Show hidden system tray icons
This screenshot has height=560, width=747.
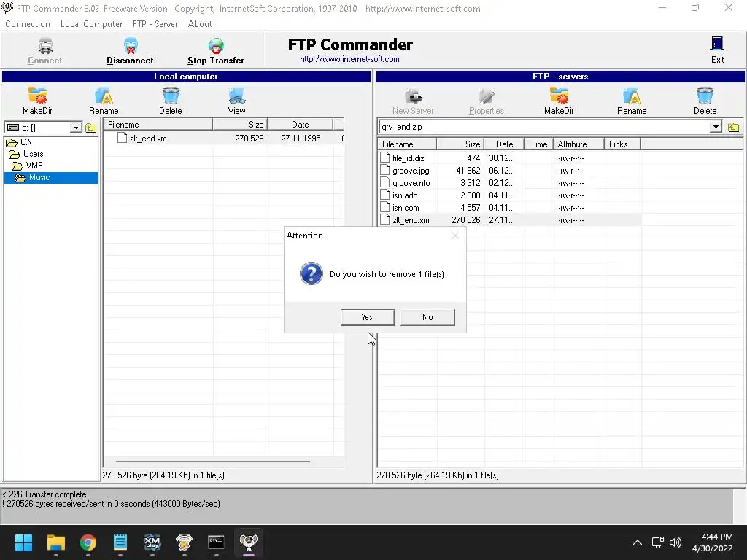point(637,542)
